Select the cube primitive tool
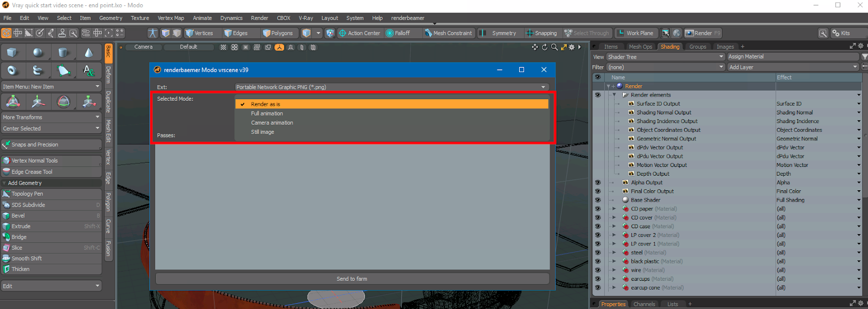The height and width of the screenshot is (309, 868). coord(12,53)
